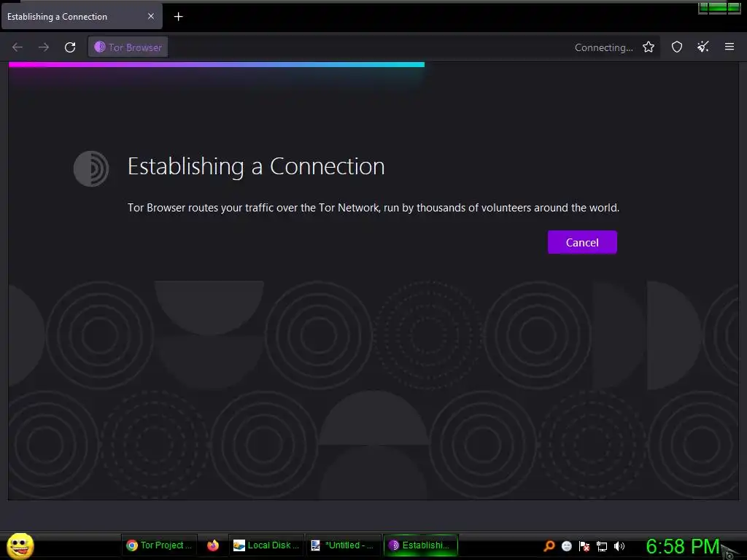The height and width of the screenshot is (560, 747).
Task: Close the Establishing a Connection tab
Action: [x=151, y=16]
